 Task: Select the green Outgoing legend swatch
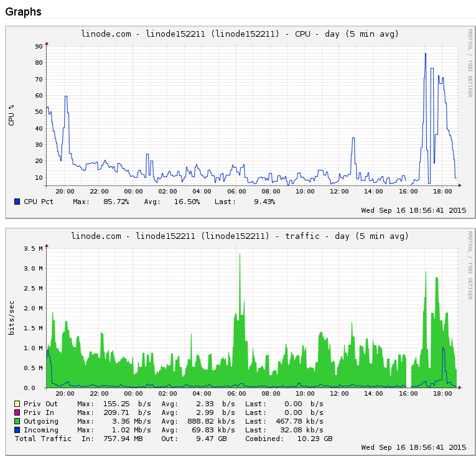click(x=17, y=421)
